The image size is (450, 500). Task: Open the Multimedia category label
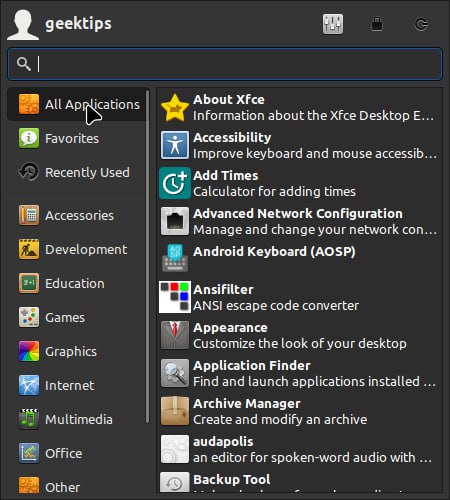click(x=79, y=420)
